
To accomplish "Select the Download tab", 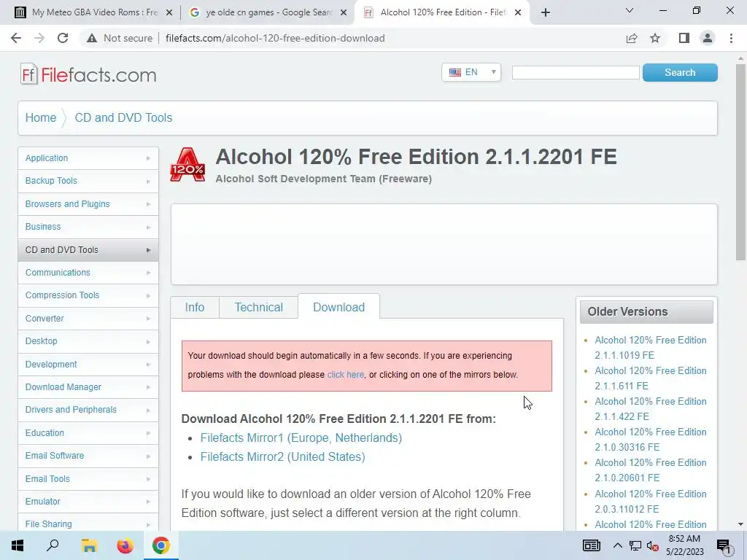I will [338, 307].
